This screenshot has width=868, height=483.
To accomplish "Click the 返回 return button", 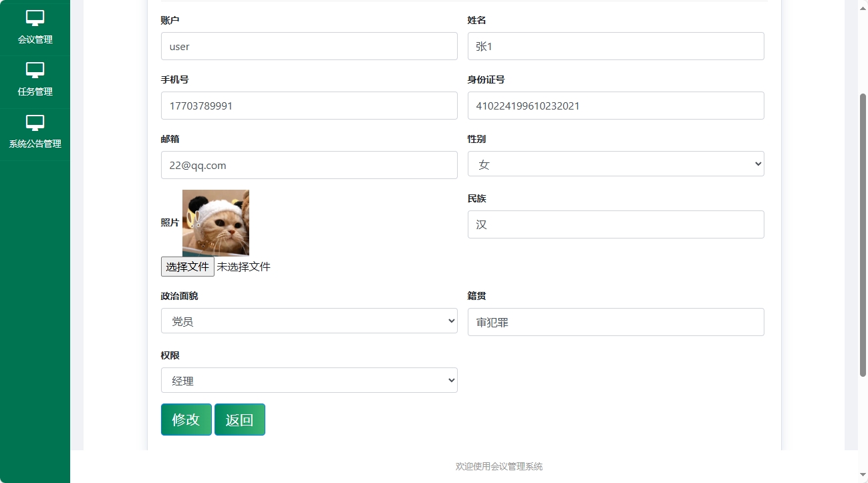I will 239,420.
